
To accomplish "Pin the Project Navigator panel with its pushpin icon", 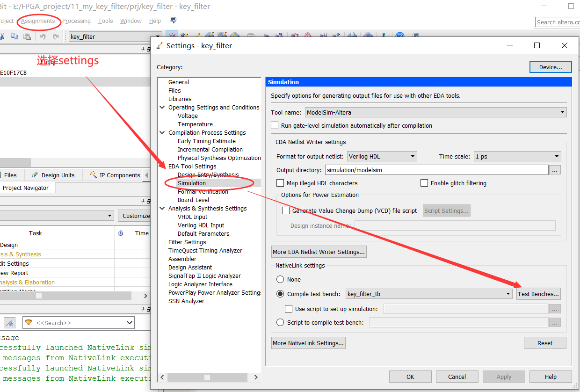I will (143, 49).
